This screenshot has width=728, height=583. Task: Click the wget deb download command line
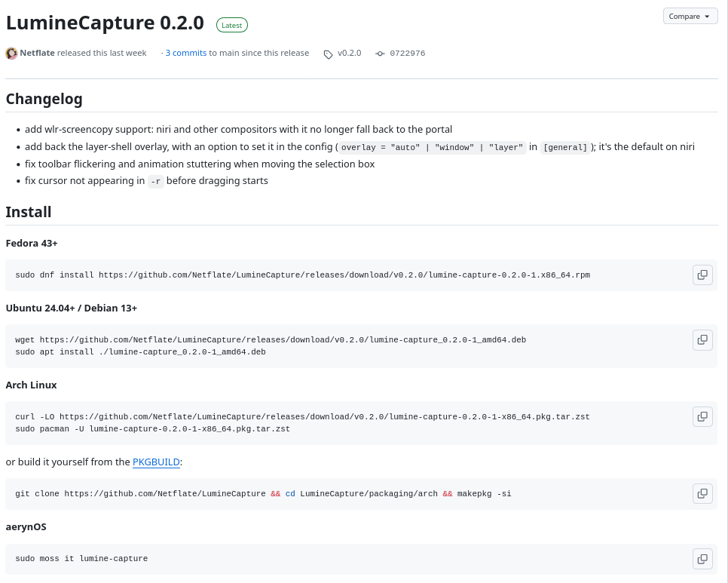coord(271,340)
